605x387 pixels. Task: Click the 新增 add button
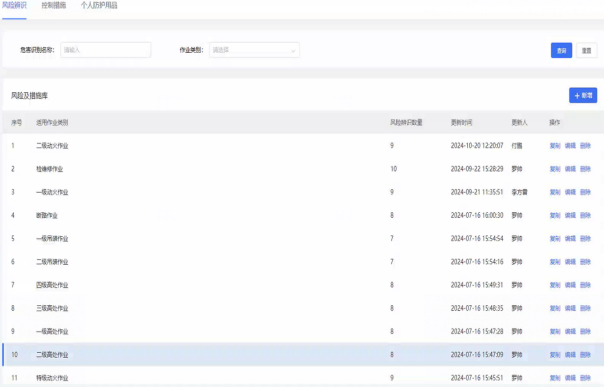coord(583,95)
